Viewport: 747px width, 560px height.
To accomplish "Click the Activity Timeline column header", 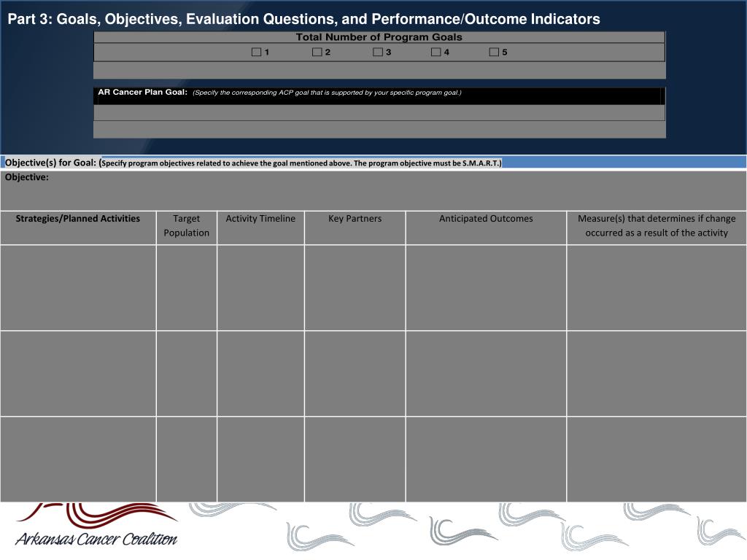I will [260, 228].
